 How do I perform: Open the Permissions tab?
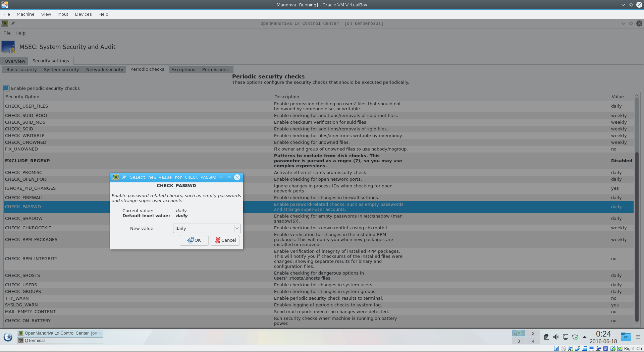[215, 69]
